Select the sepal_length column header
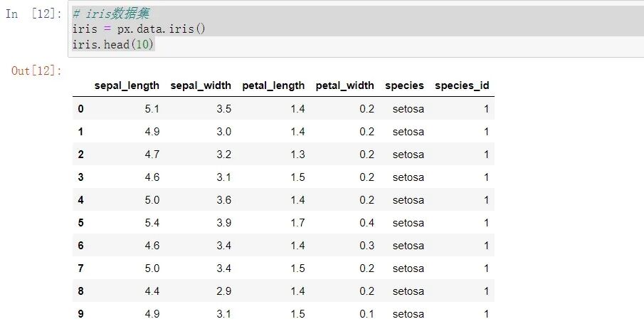644x329 pixels. click(x=127, y=85)
